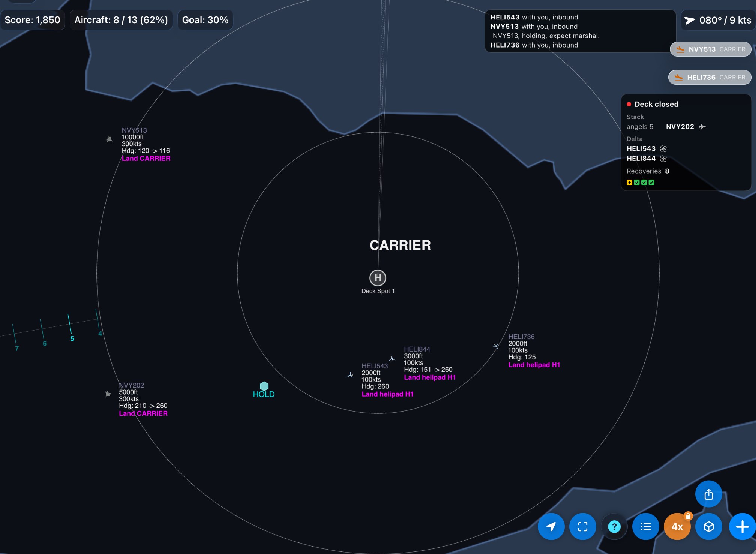Click the Deck Spot 1 helipad
This screenshot has height=554, width=756.
point(378,278)
